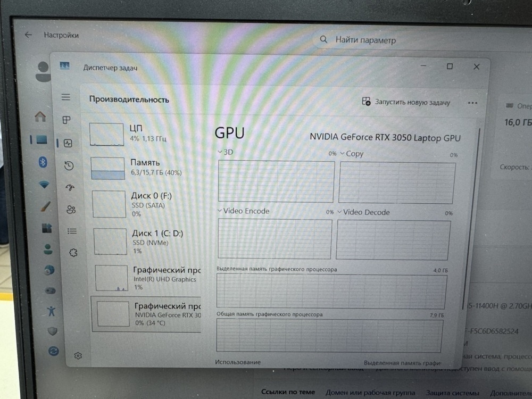
Task: Click Run new task icon
Action: pyautogui.click(x=366, y=101)
